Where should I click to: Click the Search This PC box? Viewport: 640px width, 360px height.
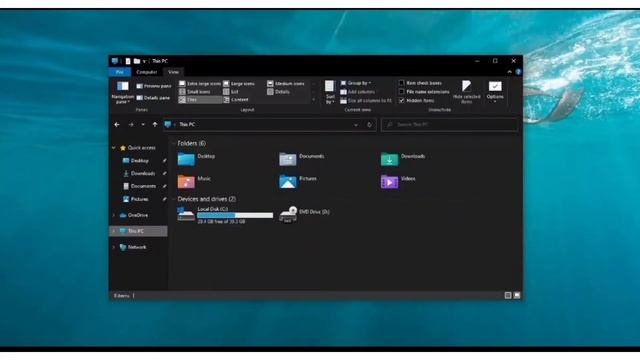[449, 124]
